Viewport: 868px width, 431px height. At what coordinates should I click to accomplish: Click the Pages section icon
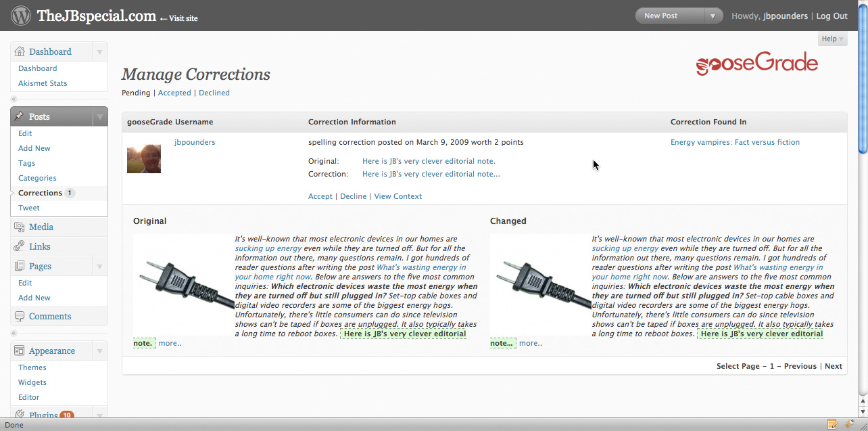point(19,266)
